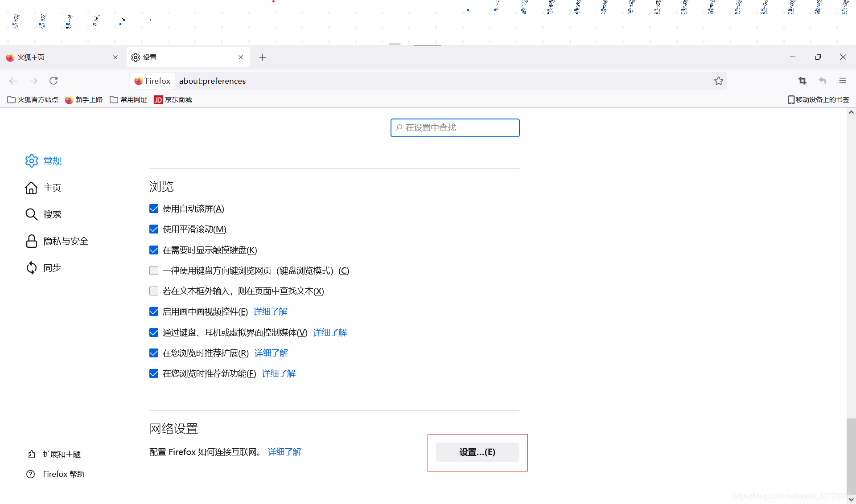Open 详细了解 link for picture-in-picture
Screen dimensions: 856x504
tap(270, 311)
